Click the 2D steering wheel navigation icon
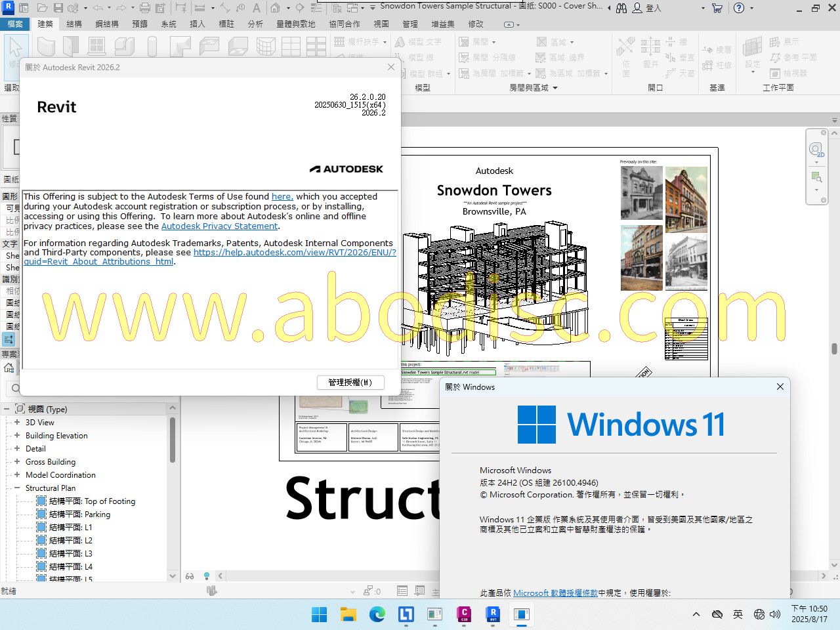The image size is (840, 630). pos(816,150)
